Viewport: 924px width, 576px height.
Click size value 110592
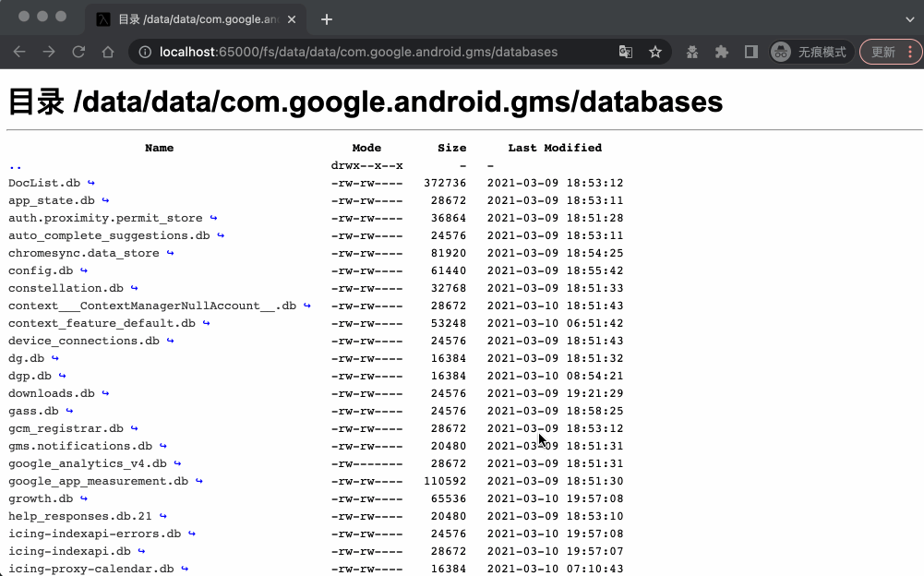pos(445,481)
